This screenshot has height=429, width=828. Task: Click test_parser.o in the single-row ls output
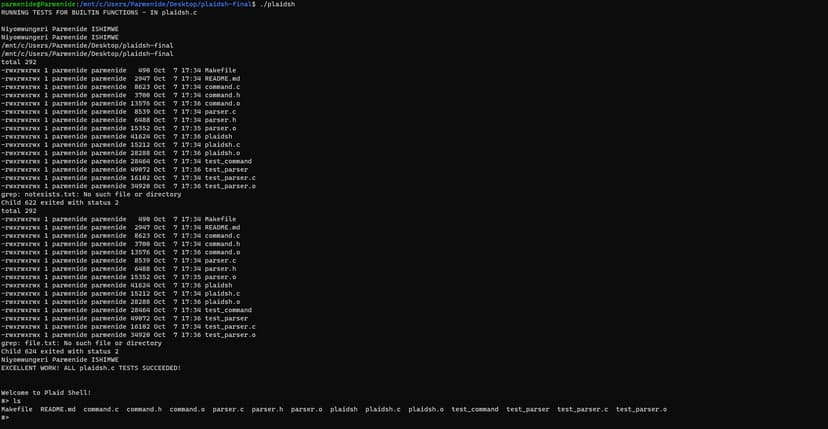point(641,409)
